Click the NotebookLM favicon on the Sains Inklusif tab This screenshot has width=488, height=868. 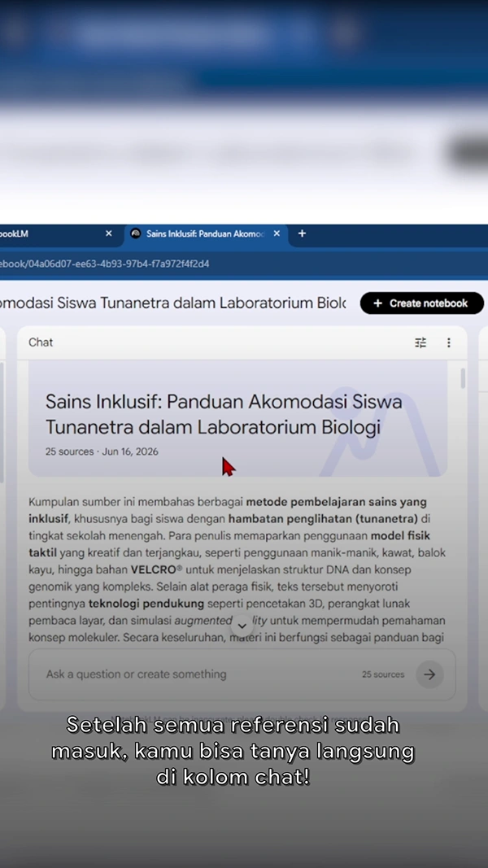click(136, 233)
